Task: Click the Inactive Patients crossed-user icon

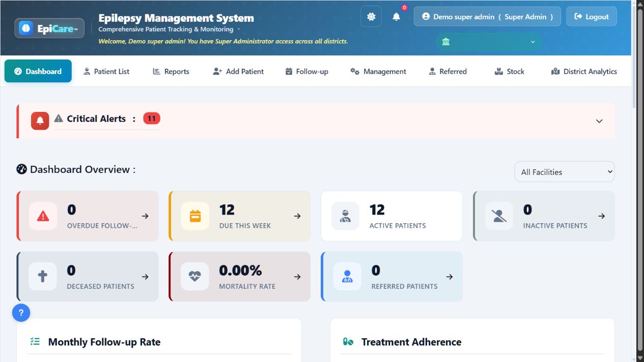Action: click(499, 216)
